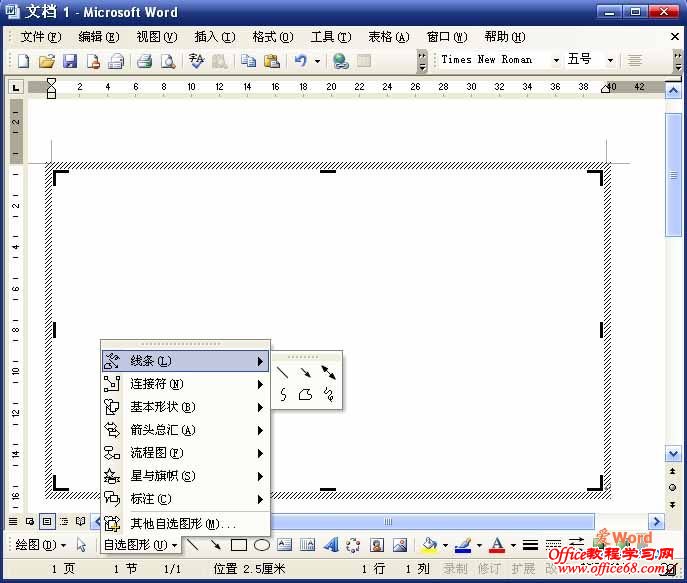Toggle the 修订 track changes status indicator
687x583 pixels.
coord(489,569)
